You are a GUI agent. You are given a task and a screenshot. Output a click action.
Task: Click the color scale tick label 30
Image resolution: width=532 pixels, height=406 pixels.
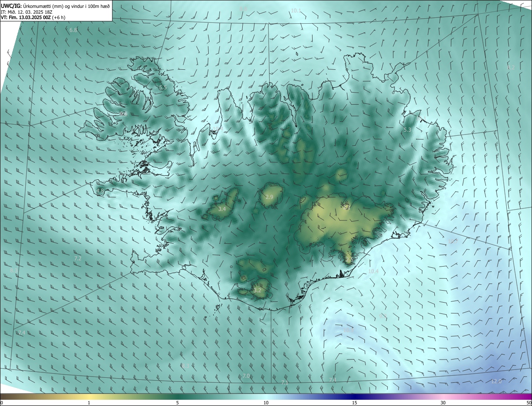click(443, 403)
